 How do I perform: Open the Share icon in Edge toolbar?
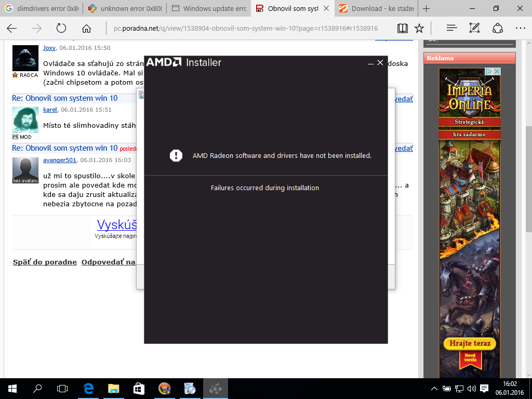497,28
